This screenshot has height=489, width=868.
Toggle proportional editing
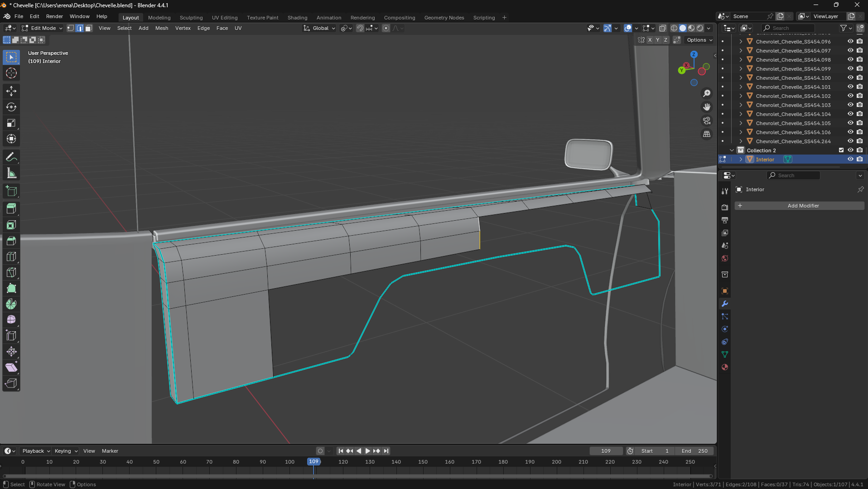(x=386, y=28)
